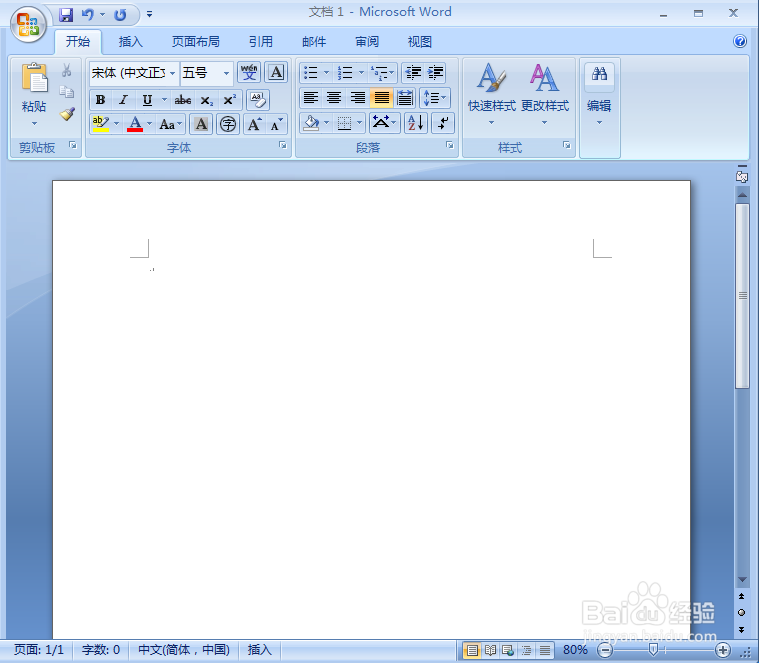Open Microsoft Word help
Viewport: 759px width, 663px height.
pos(740,41)
